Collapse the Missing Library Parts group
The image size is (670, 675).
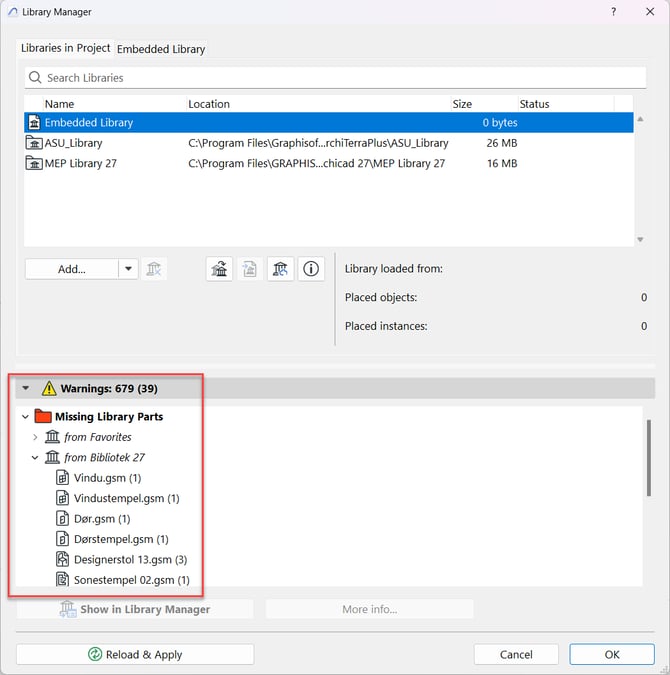point(25,416)
